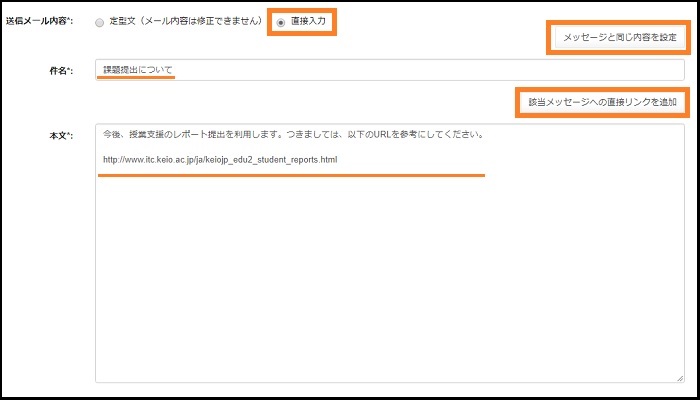This screenshot has width=700, height=401.
Task: Select the 定型文 radio button
Action: tap(99, 22)
